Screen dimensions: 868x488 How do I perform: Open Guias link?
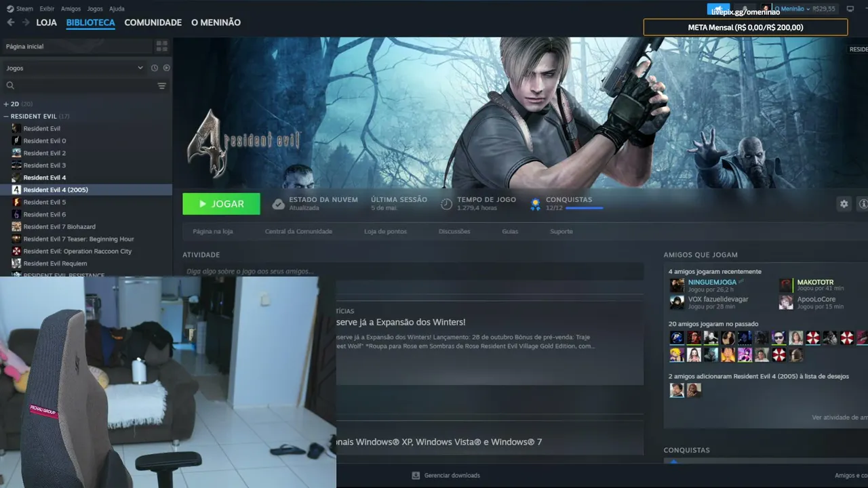[x=510, y=231]
